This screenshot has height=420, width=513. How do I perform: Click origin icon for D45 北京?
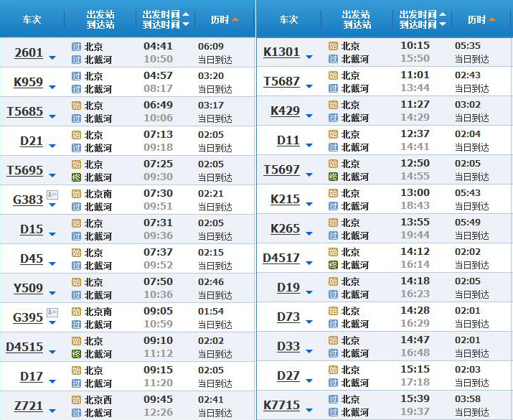point(76,253)
